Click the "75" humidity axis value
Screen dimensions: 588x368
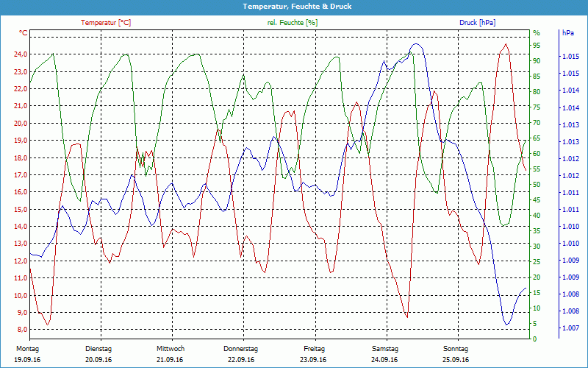[x=537, y=107]
